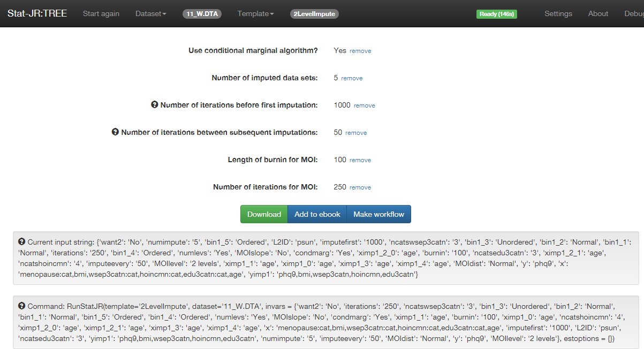Click the 11_W.DTA dataset badge
The image size is (644, 349).
pyautogui.click(x=202, y=14)
